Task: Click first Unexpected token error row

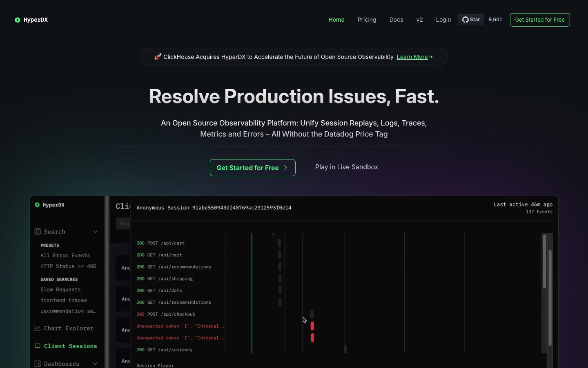Action: point(180,326)
